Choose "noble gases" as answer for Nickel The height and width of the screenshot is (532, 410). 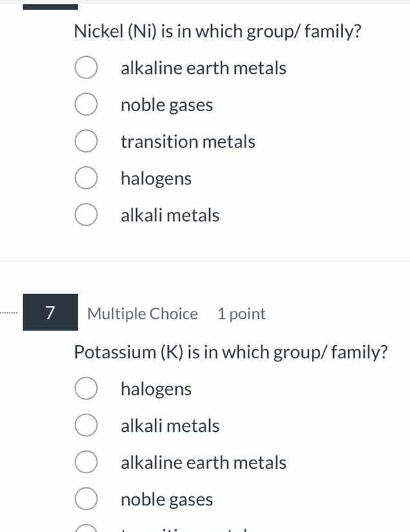pyautogui.click(x=85, y=104)
